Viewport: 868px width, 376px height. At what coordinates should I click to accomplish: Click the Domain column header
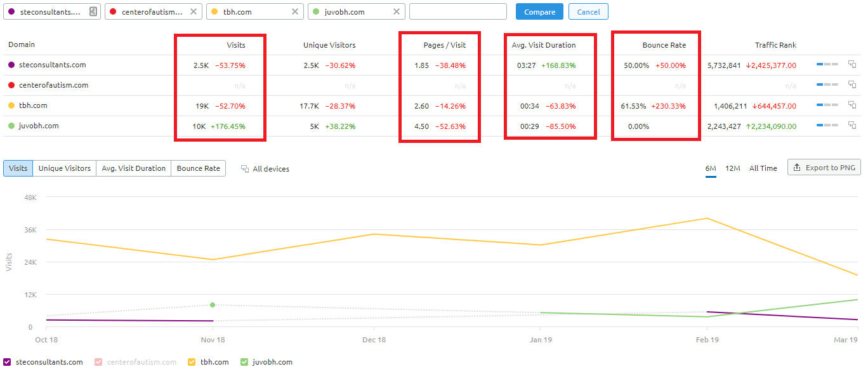(x=22, y=44)
